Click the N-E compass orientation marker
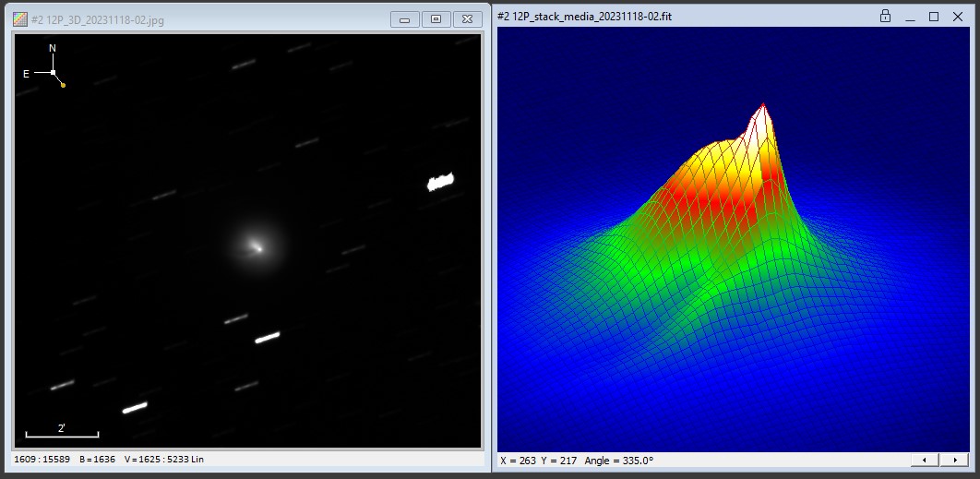The height and width of the screenshot is (479, 980). pyautogui.click(x=53, y=71)
